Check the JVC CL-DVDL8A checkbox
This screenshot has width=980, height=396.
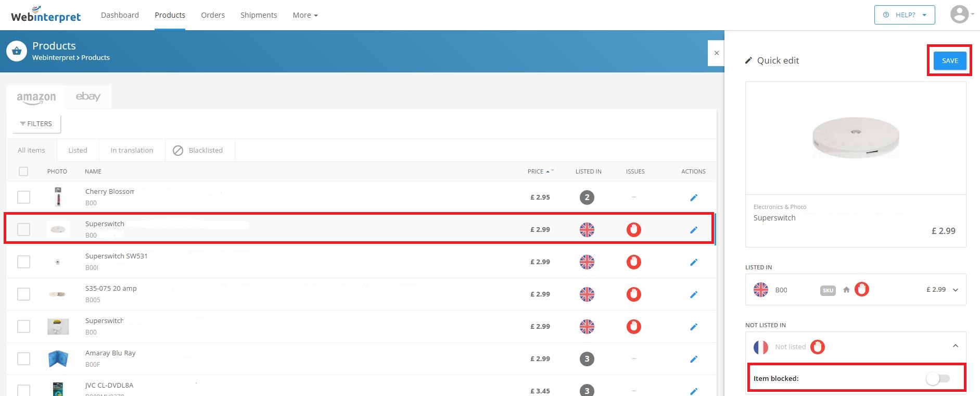coord(23,390)
